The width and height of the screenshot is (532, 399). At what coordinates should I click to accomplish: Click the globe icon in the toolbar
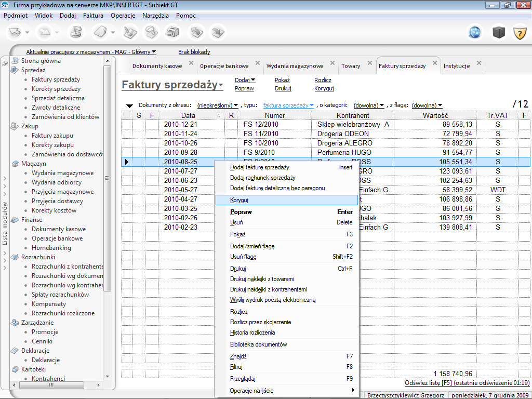474,33
